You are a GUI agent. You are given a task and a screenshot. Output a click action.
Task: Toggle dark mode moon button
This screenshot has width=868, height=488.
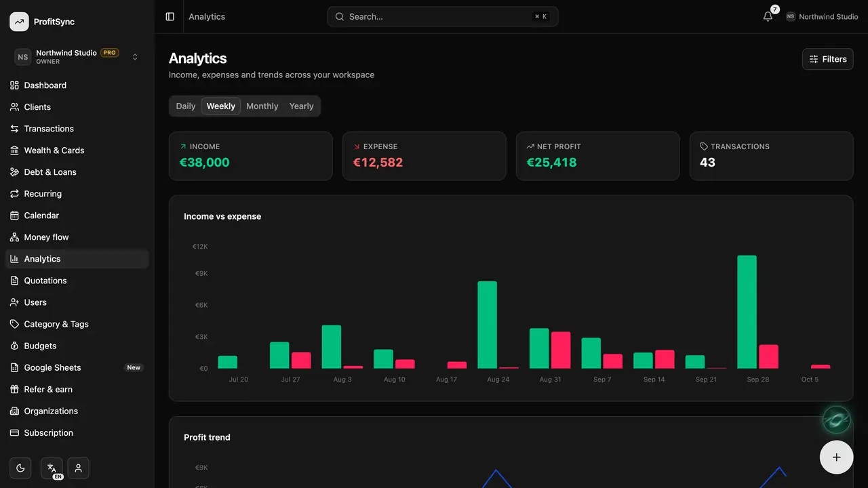[20, 468]
